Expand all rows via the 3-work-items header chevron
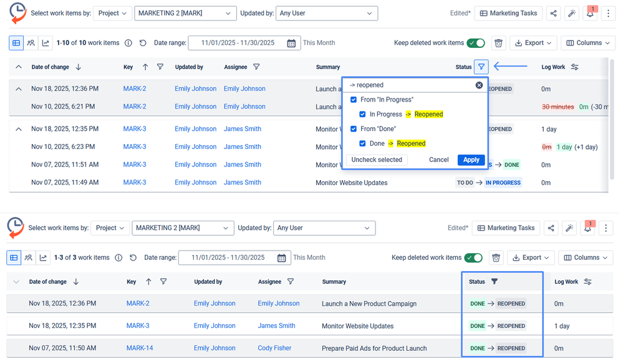The height and width of the screenshot is (364, 623). [16, 282]
